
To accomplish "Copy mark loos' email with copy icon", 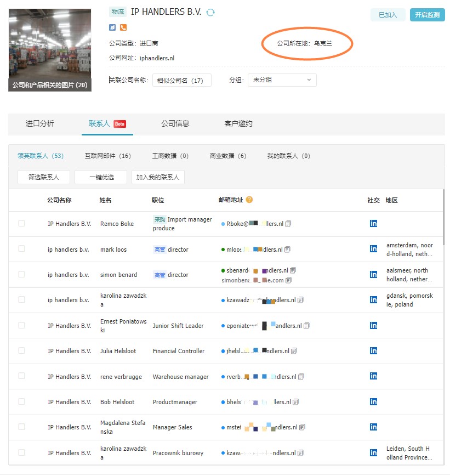I will pyautogui.click(x=287, y=250).
